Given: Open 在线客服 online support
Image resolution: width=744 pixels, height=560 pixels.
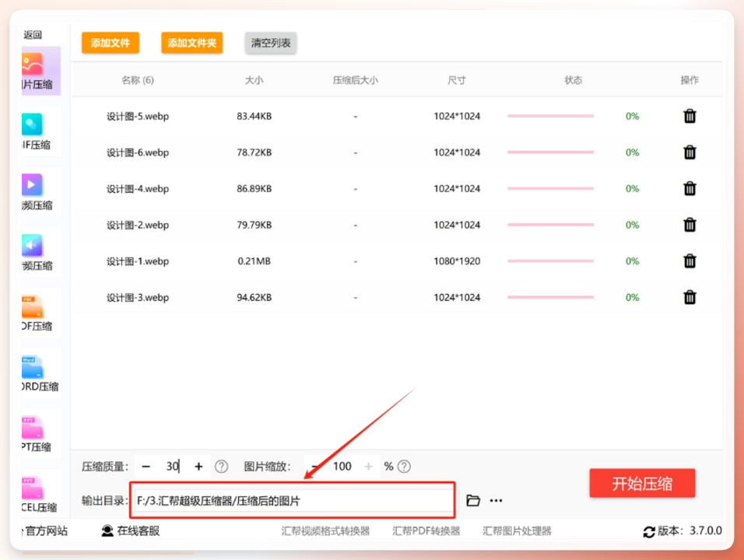Looking at the screenshot, I should click(x=131, y=531).
